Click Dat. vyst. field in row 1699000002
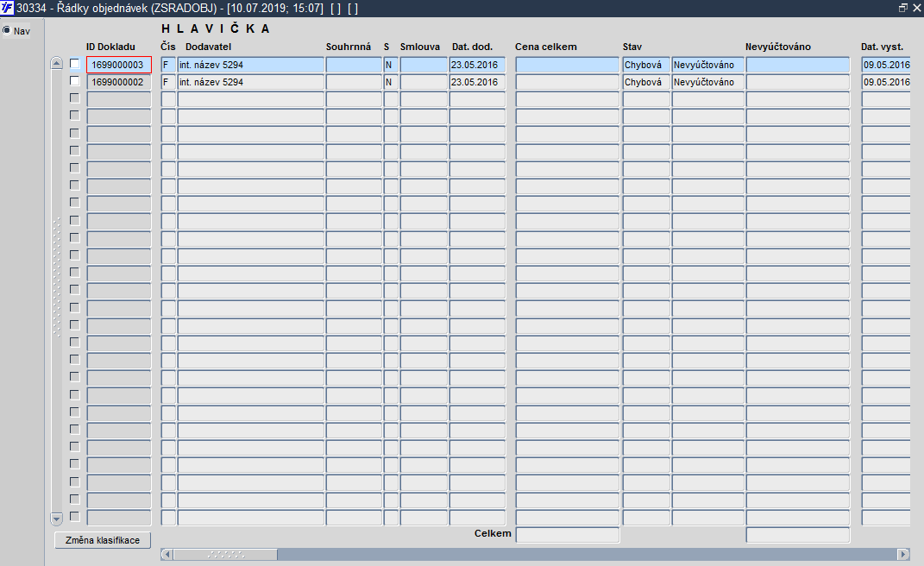Screen dimensions: 924x566 pyautogui.click(x=886, y=82)
